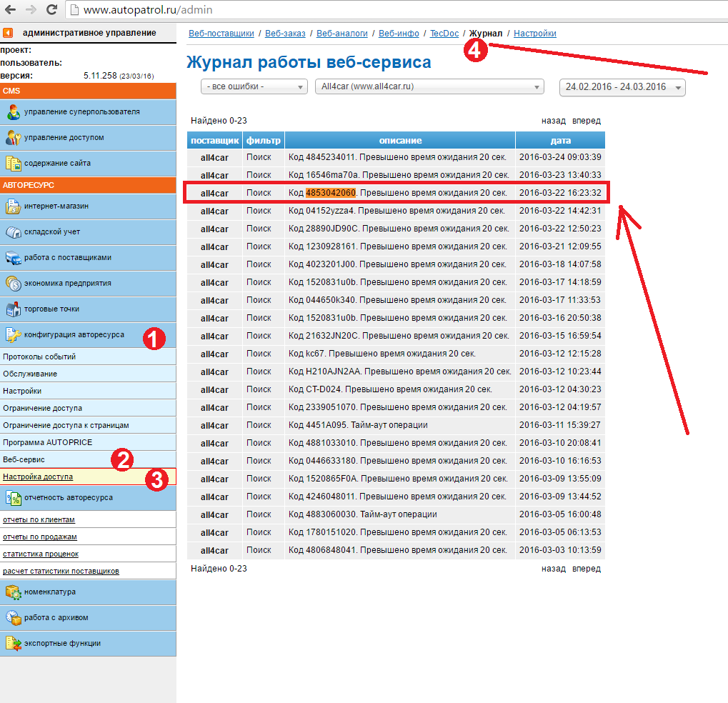This screenshot has width=728, height=703.
Task: Click row with Код 4883060030 Тайм-аут
Action: pyautogui.click(x=396, y=514)
